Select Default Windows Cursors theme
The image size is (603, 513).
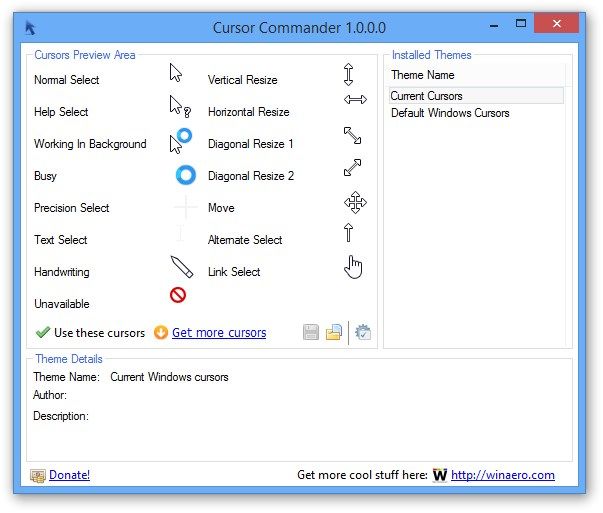(x=450, y=113)
